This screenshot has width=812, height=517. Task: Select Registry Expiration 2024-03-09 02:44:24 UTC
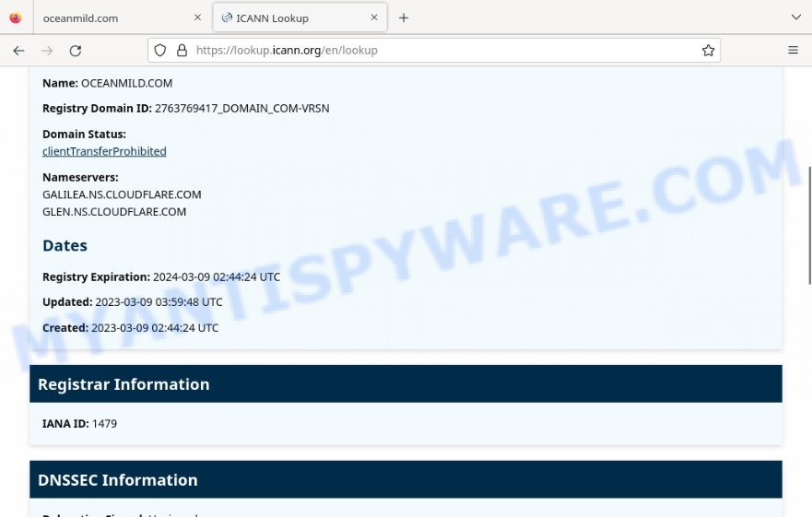pyautogui.click(x=217, y=277)
